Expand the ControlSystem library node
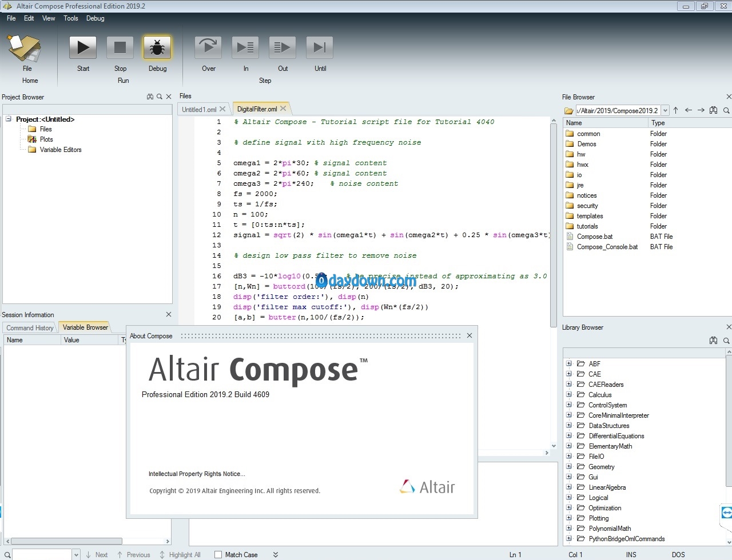732x560 pixels. (568, 405)
